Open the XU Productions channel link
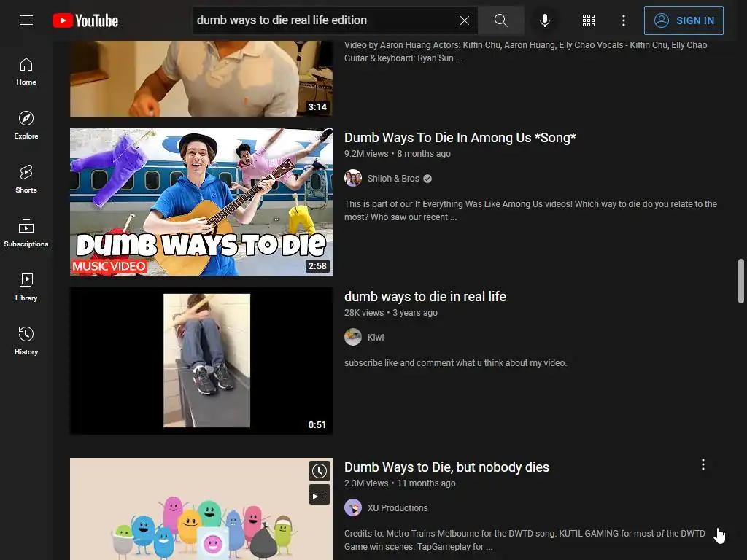 [398, 508]
